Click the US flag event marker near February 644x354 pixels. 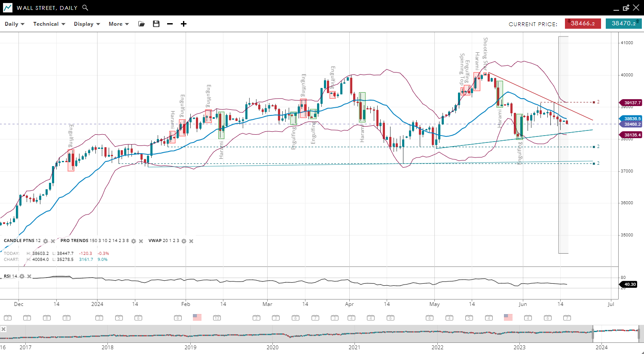pyautogui.click(x=197, y=318)
